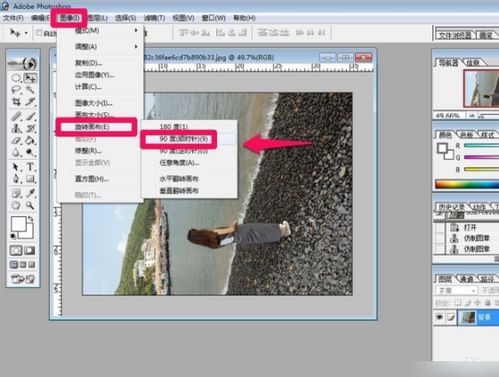Switch to the 通道 tab

click(467, 279)
